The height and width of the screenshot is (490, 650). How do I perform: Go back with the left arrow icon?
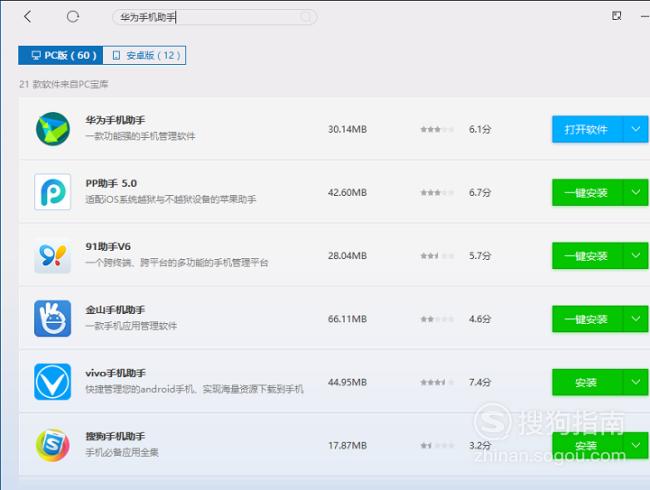pos(28,17)
